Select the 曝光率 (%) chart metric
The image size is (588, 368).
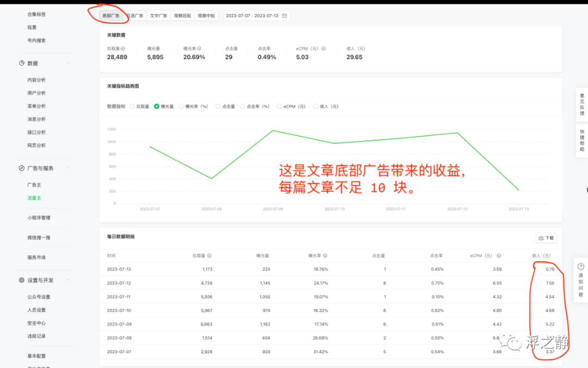[x=181, y=107]
